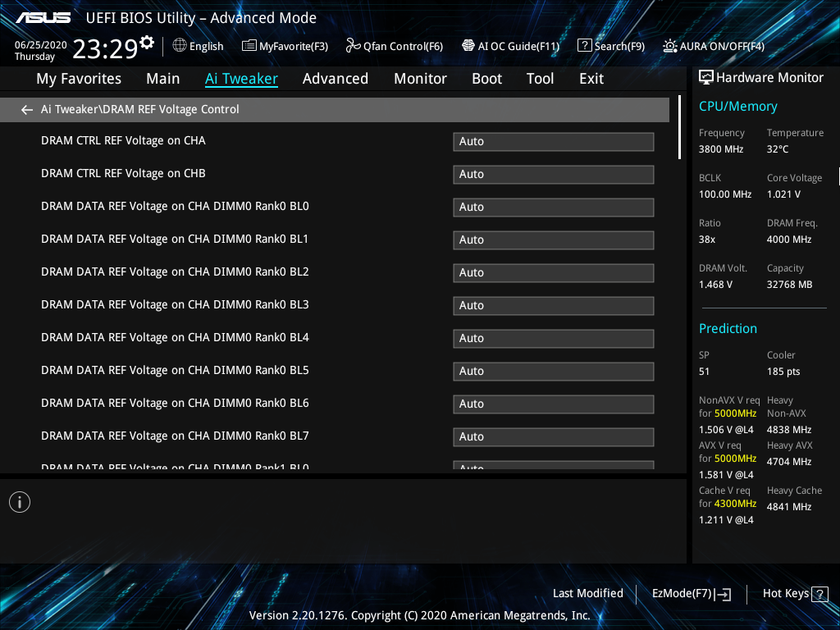Select Rank0 BL7 DATA REF voltage field
The height and width of the screenshot is (630, 840).
(x=554, y=436)
